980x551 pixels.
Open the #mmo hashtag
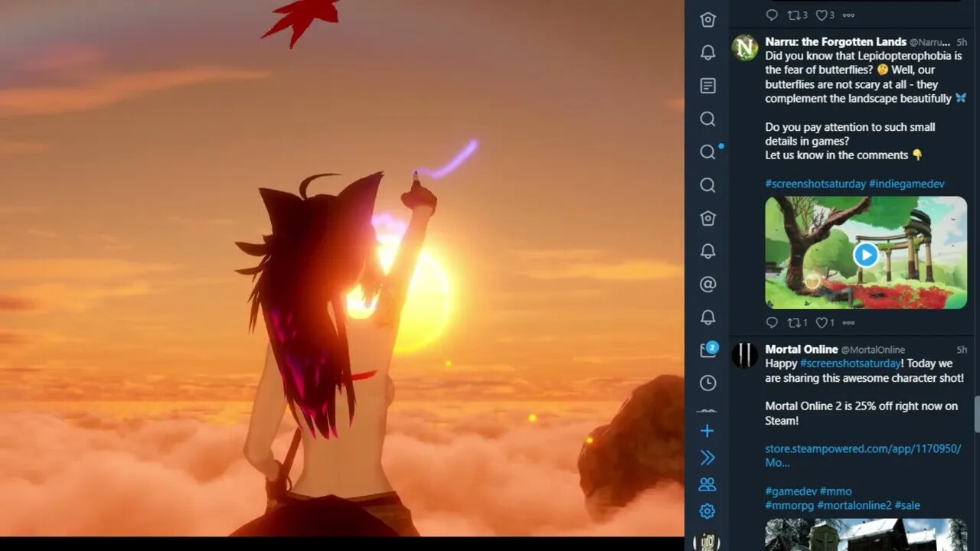click(836, 491)
